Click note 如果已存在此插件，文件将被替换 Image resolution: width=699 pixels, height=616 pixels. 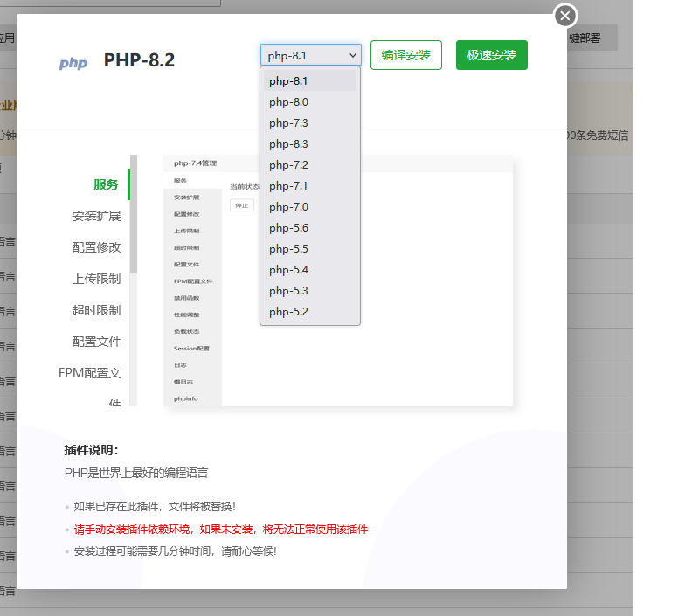click(155, 507)
